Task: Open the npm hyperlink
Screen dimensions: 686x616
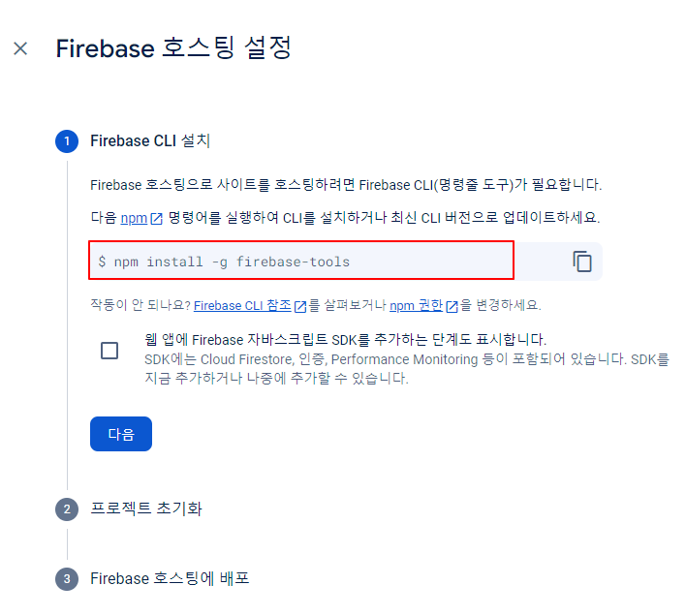Action: click(134, 218)
